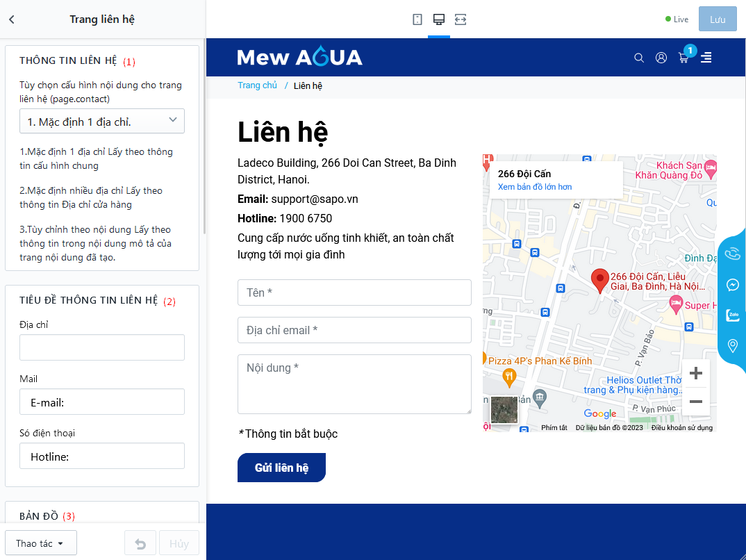Switch map to satellite thumbnail

(x=504, y=410)
